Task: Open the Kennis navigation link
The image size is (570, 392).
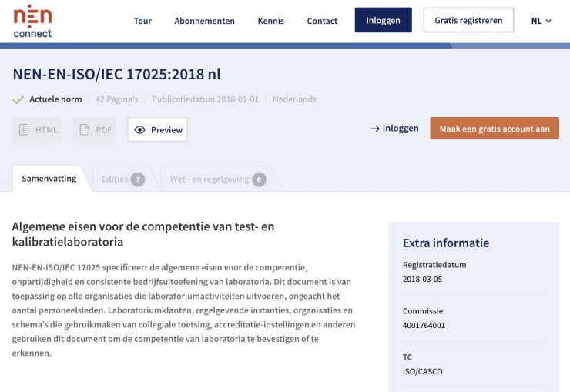Action: (270, 21)
